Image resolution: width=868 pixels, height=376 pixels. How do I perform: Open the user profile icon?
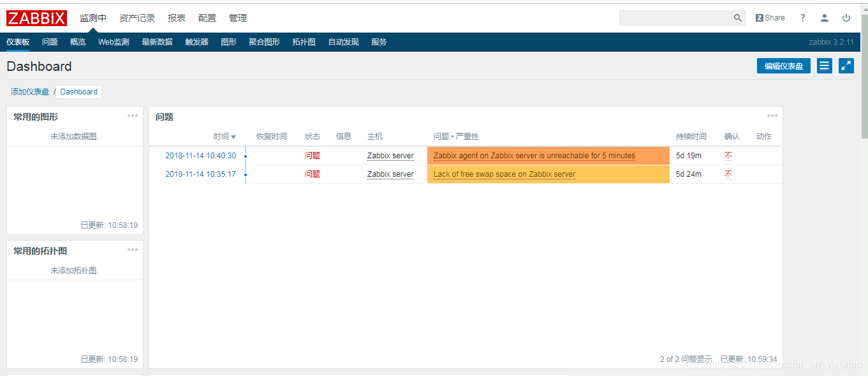[x=825, y=18]
